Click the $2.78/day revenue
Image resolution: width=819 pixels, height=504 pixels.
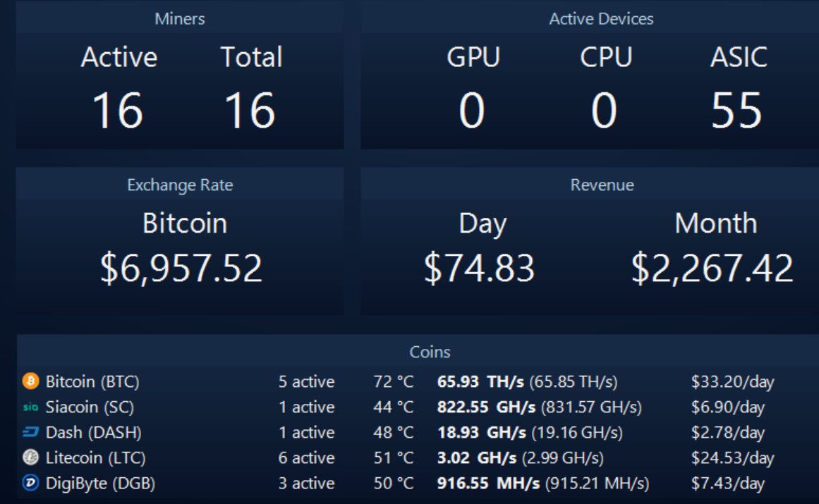[728, 433]
